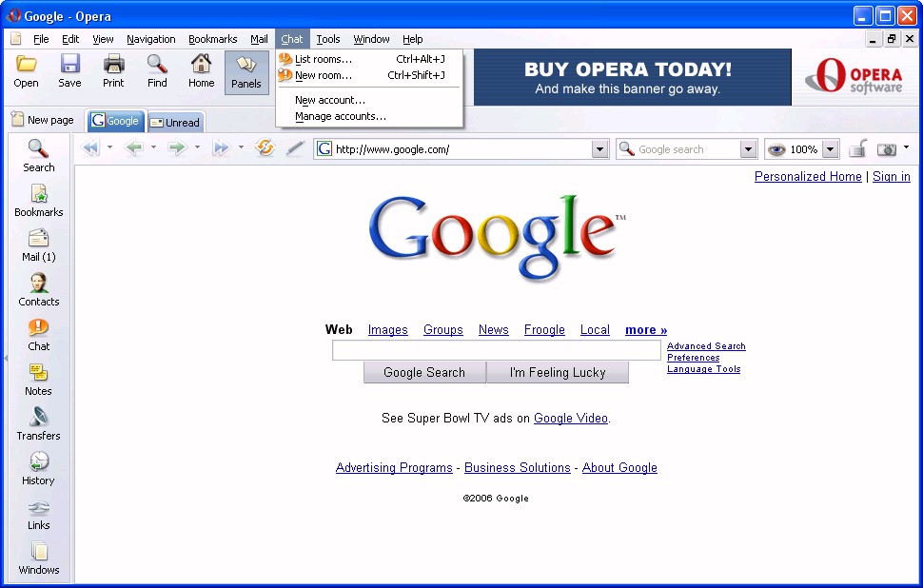Click the Buy Opera Today banner

(x=633, y=77)
